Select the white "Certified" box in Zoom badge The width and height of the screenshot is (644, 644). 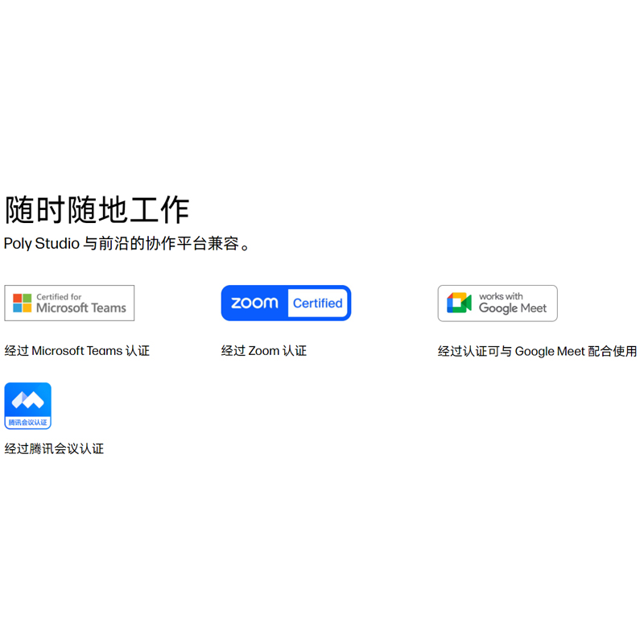[x=317, y=303]
